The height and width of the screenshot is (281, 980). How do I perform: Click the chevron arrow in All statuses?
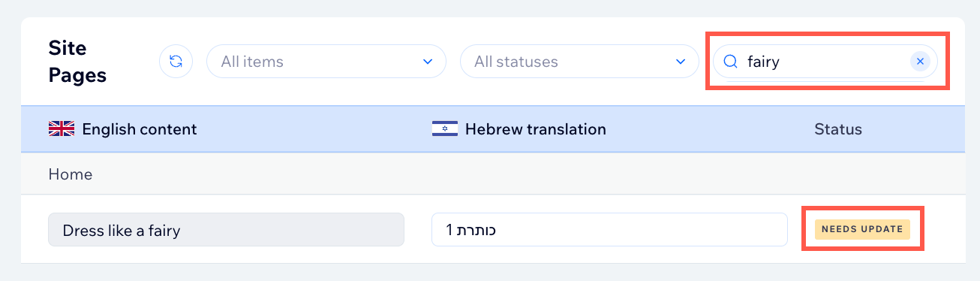(x=681, y=62)
